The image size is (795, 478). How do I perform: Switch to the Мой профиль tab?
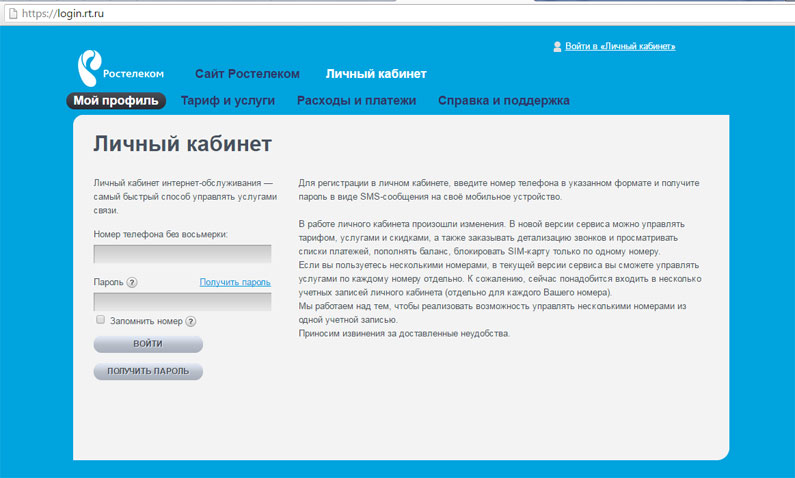116,101
